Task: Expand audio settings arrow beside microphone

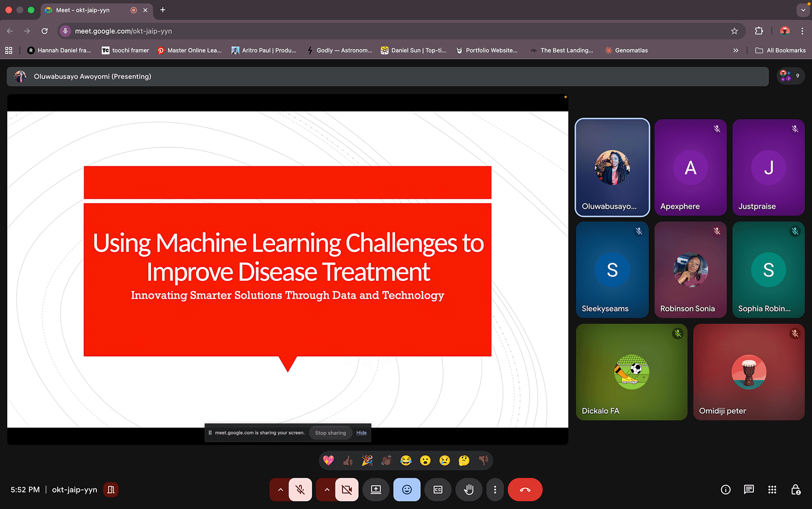Action: 280,489
